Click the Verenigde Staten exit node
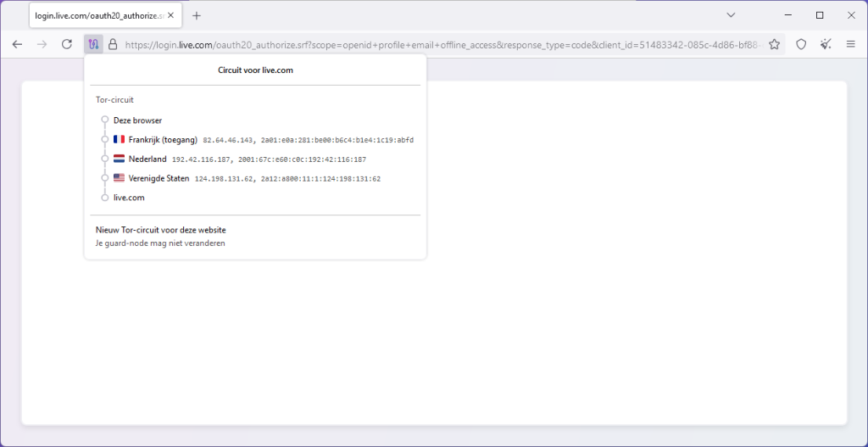 (x=159, y=179)
